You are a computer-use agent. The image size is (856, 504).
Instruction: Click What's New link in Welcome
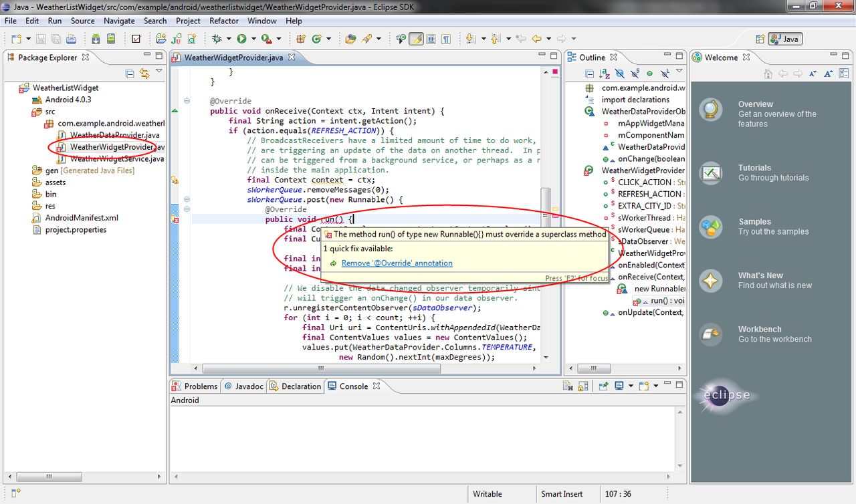tap(760, 275)
